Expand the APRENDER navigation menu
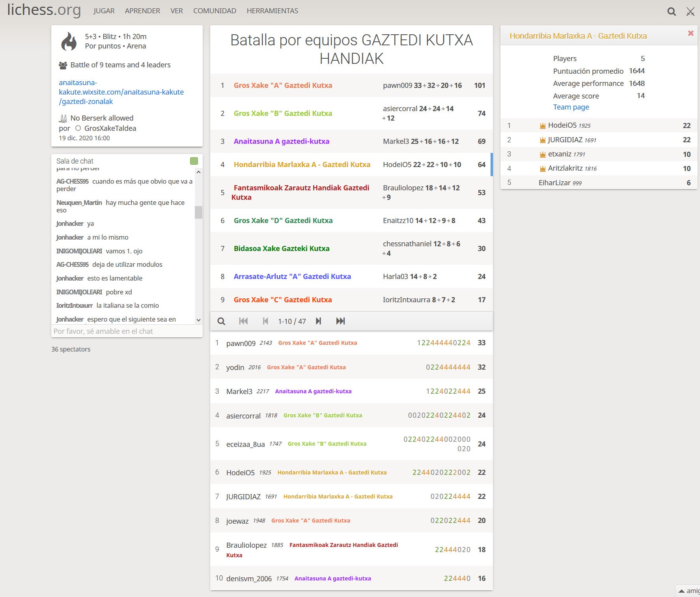Screen dimensions: 700x597 tap(142, 11)
